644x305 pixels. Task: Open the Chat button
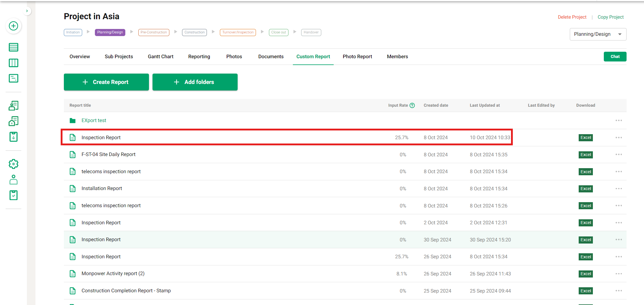(615, 57)
